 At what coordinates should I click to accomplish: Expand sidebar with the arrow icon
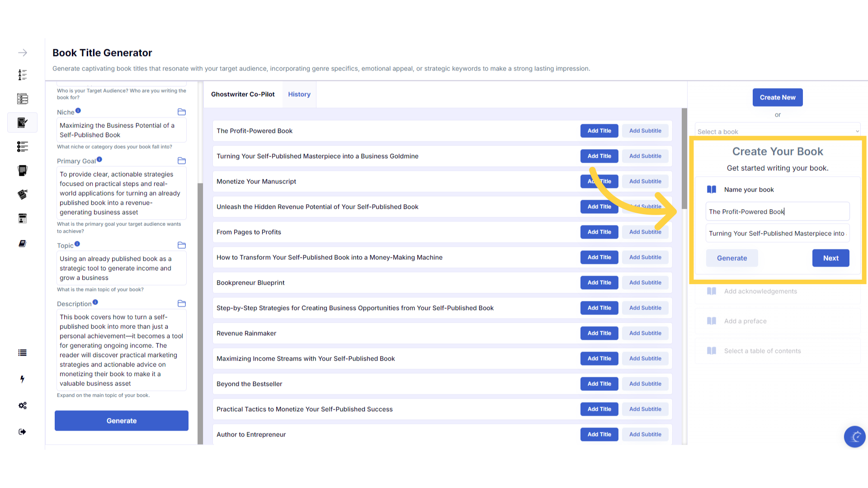(23, 53)
